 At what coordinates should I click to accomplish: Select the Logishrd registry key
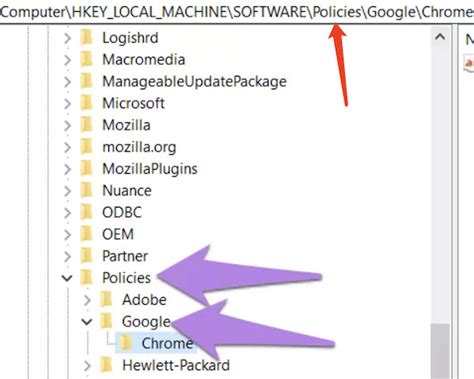(130, 38)
